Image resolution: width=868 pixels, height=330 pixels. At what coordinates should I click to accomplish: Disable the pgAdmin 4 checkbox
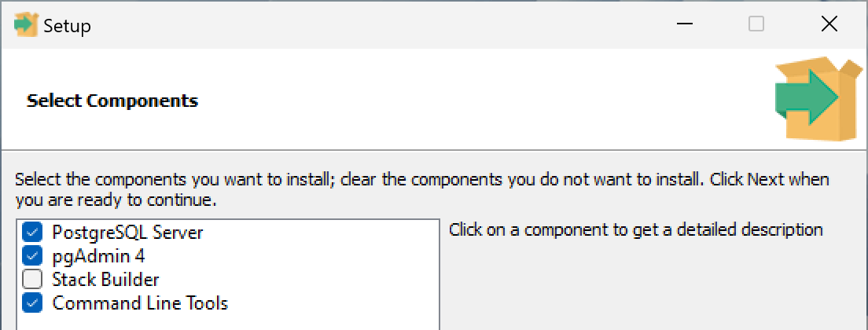pyautogui.click(x=32, y=256)
